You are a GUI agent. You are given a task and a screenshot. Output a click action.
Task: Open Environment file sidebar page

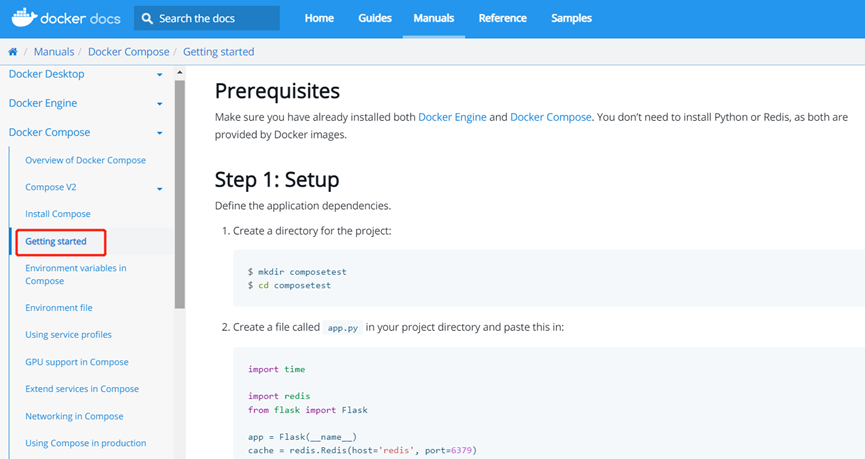(x=59, y=308)
